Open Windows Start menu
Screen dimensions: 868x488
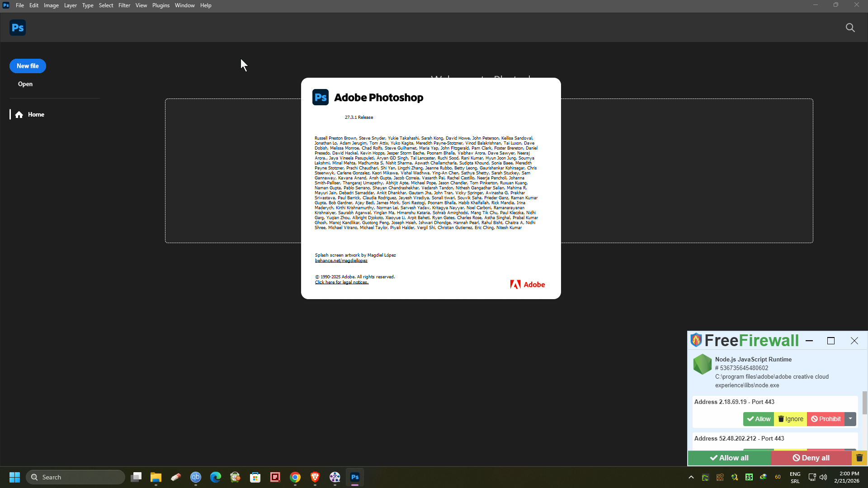tap(14, 477)
